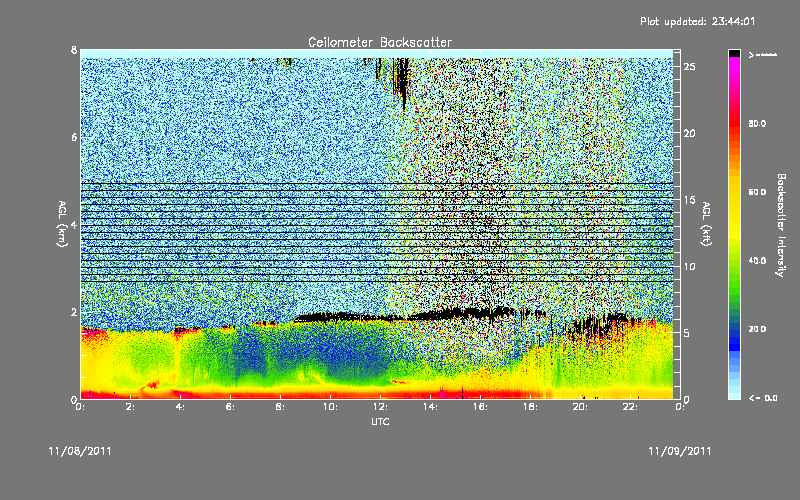
Task: Click the 10 kft tick on right axis
Action: 689,266
